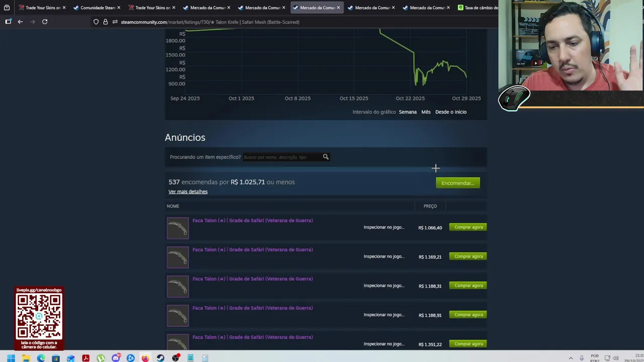The image size is (644, 362).
Task: Go back with the browser back arrow
Action: point(20,22)
